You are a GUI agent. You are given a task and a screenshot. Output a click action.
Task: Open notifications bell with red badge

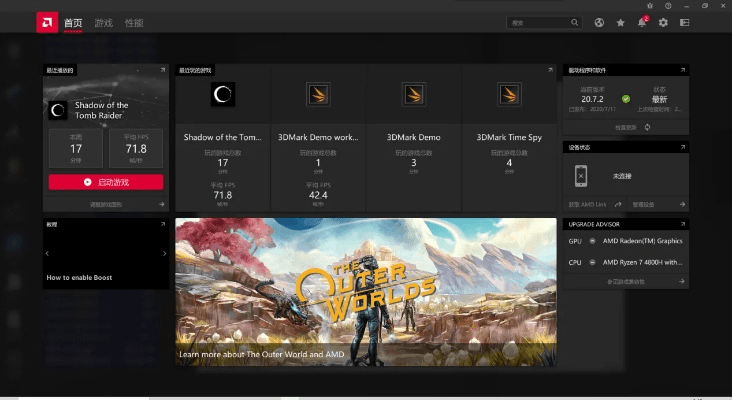point(641,22)
